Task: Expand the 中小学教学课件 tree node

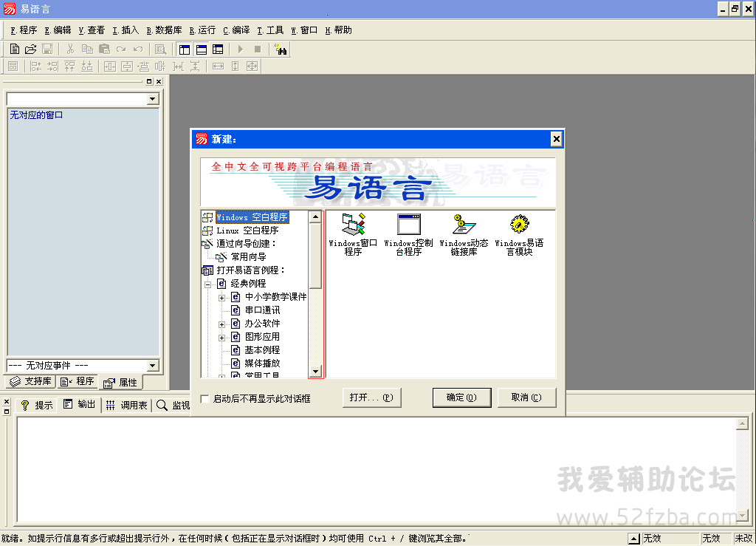Action: tap(221, 298)
